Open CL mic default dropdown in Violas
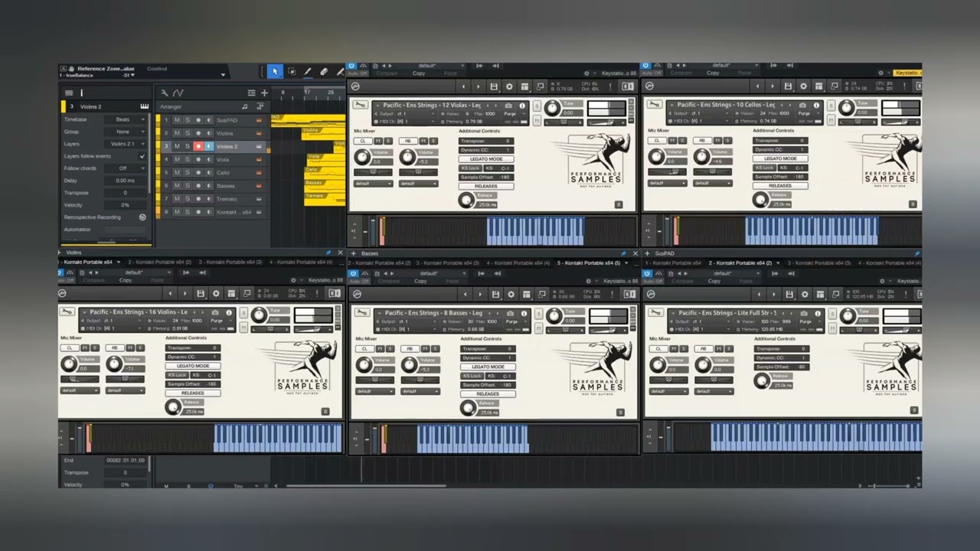Screen dimensions: 980x551 373,184
